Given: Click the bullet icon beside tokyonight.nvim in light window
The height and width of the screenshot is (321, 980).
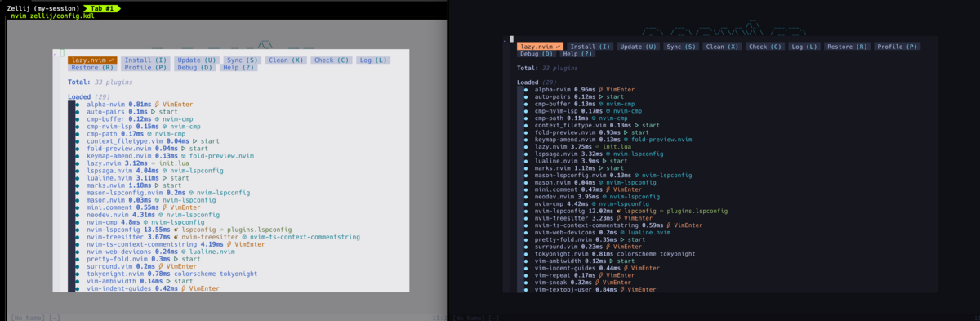Looking at the screenshot, I should (x=77, y=273).
